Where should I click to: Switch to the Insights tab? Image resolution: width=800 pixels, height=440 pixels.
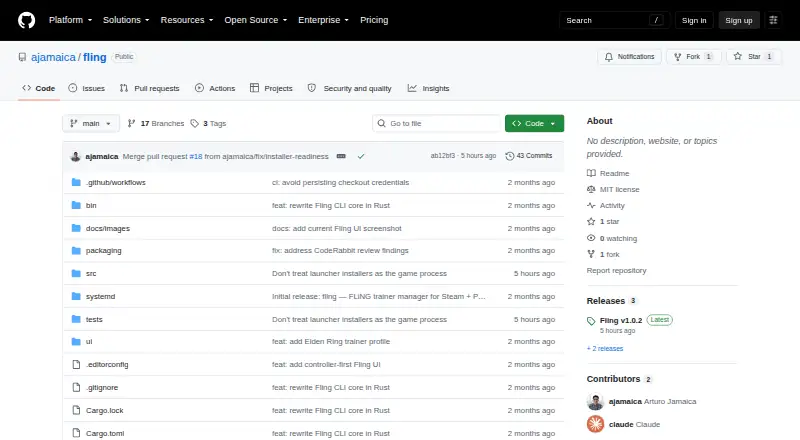click(x=429, y=88)
